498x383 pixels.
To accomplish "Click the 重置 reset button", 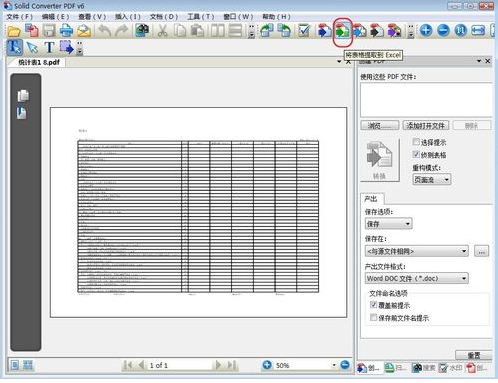I will (474, 355).
